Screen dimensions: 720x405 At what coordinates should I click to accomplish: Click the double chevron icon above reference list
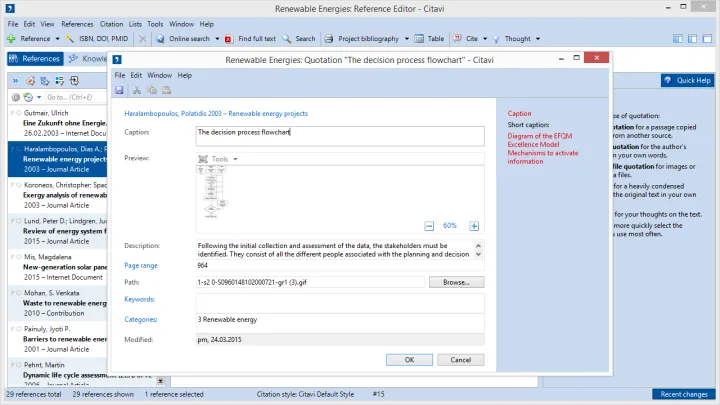15,81
